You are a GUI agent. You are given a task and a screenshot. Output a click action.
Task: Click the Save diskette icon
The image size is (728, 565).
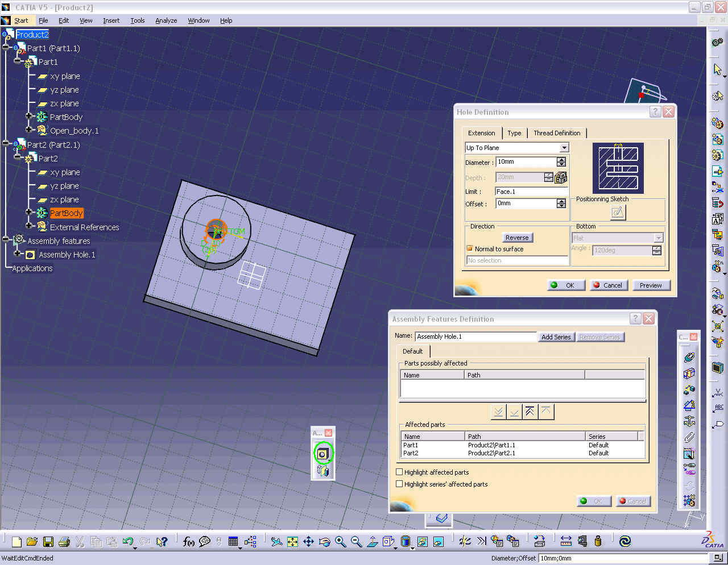click(x=48, y=542)
